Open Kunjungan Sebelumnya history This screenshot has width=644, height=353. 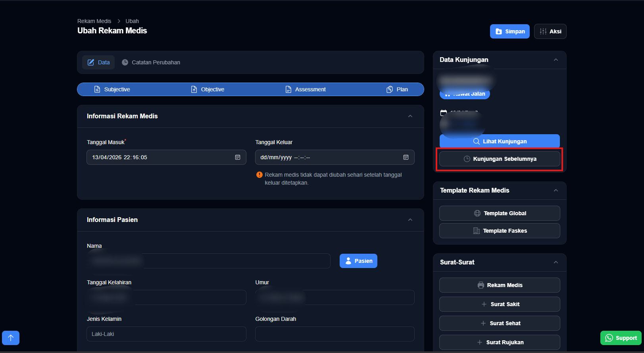pos(500,159)
